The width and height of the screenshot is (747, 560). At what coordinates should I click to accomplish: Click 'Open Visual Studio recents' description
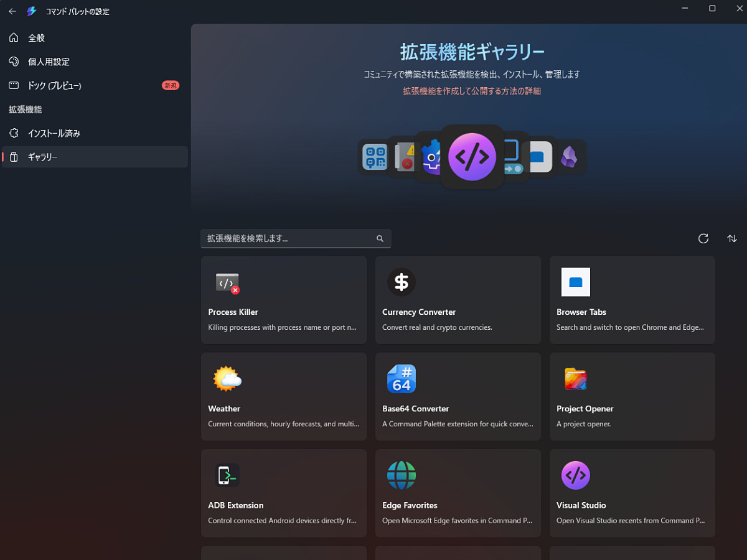(x=632, y=521)
